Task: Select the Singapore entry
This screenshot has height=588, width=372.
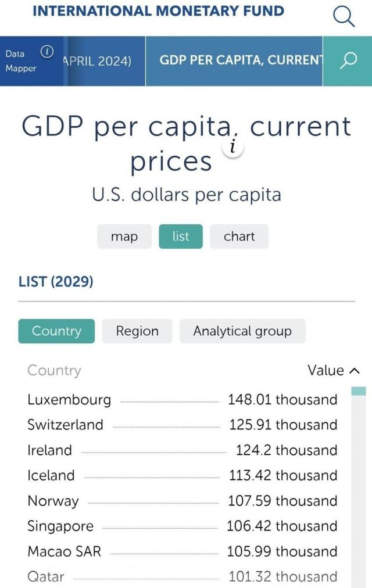Action: 60,526
